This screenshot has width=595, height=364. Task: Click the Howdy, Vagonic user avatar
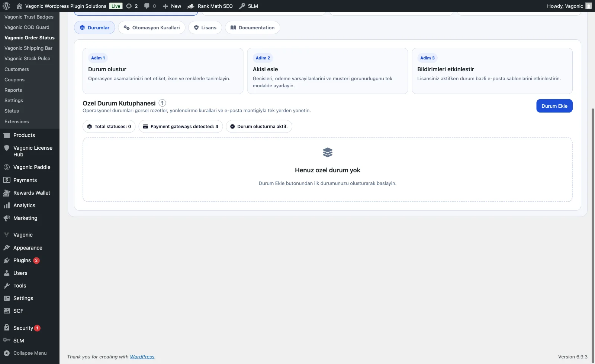588,6
